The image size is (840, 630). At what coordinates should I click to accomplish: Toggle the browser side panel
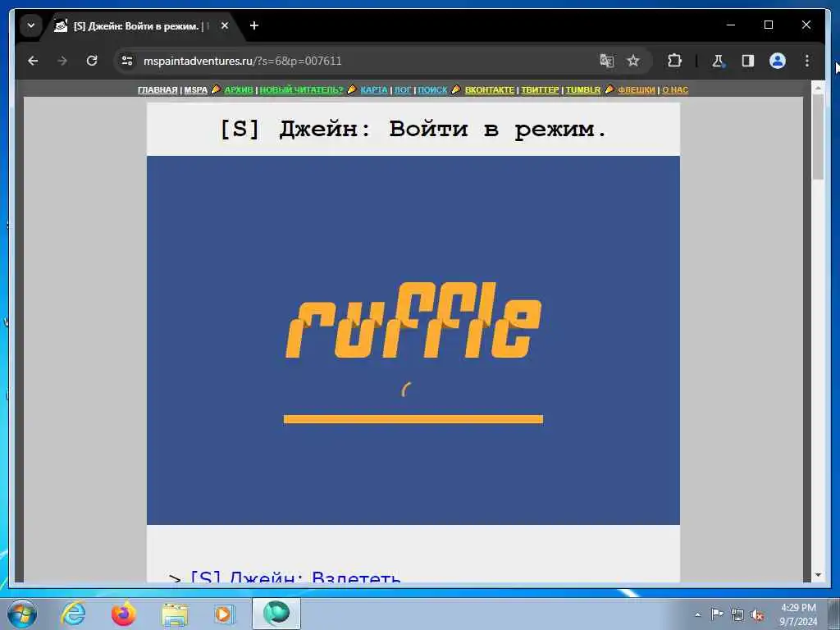coord(748,61)
